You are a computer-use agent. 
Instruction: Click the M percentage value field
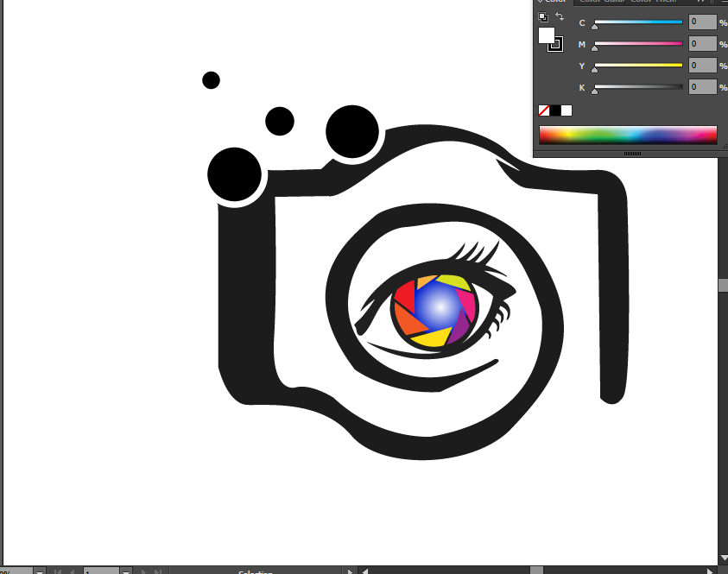tap(702, 44)
